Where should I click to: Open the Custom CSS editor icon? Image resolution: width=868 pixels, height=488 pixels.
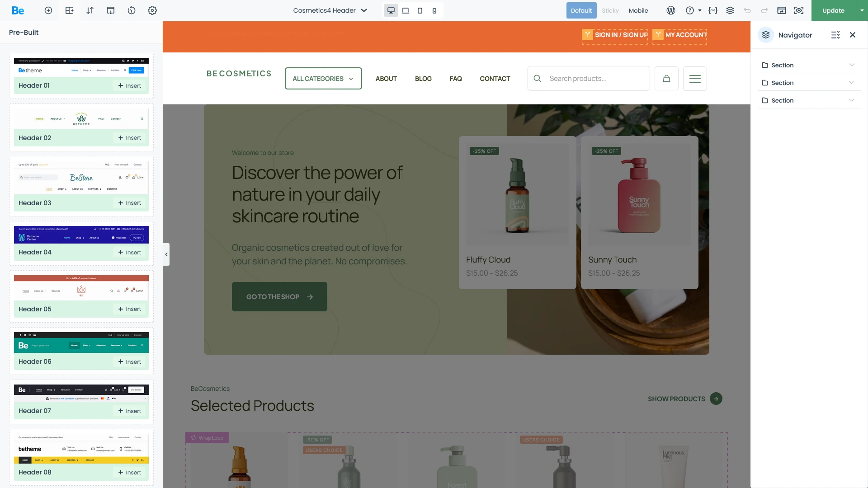713,10
